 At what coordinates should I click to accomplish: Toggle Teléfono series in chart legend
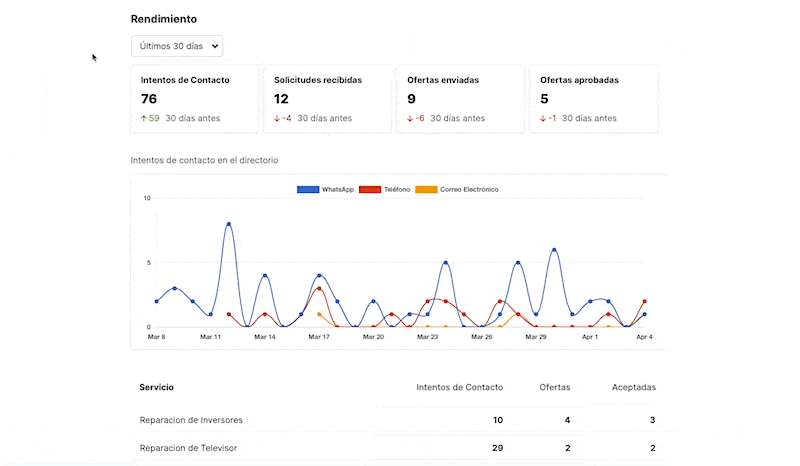tap(384, 189)
